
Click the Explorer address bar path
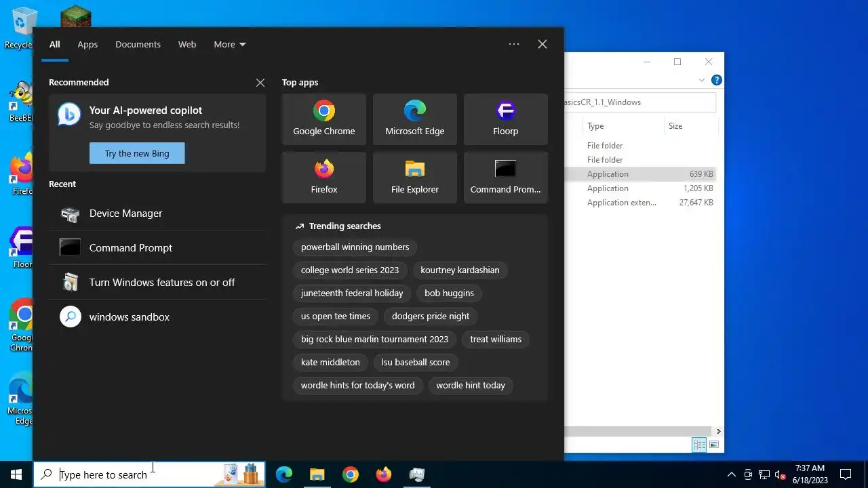pos(639,102)
